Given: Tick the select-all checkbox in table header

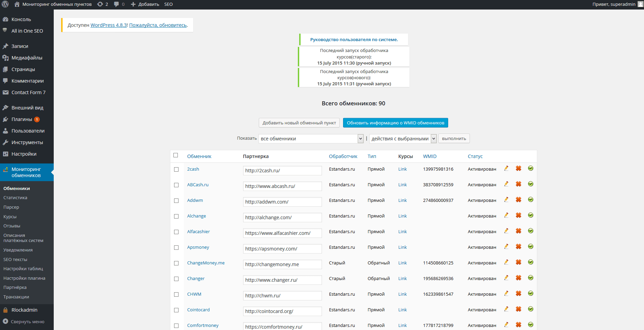Looking at the screenshot, I should (x=176, y=155).
